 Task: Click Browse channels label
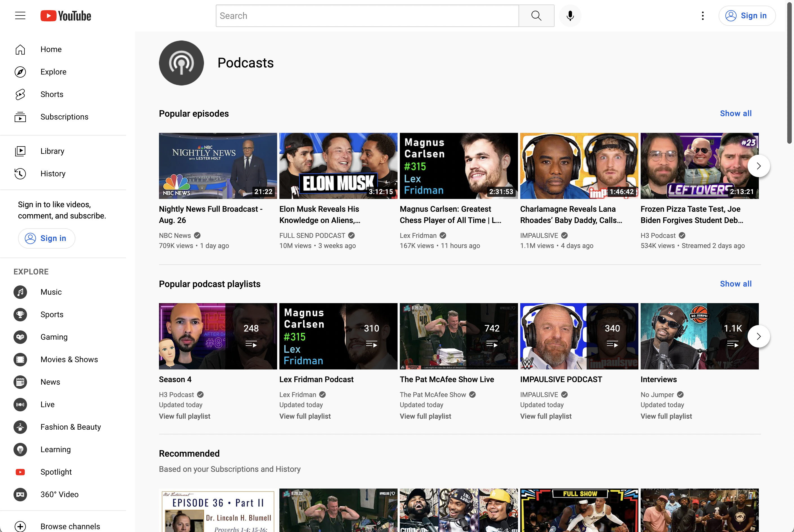70,526
